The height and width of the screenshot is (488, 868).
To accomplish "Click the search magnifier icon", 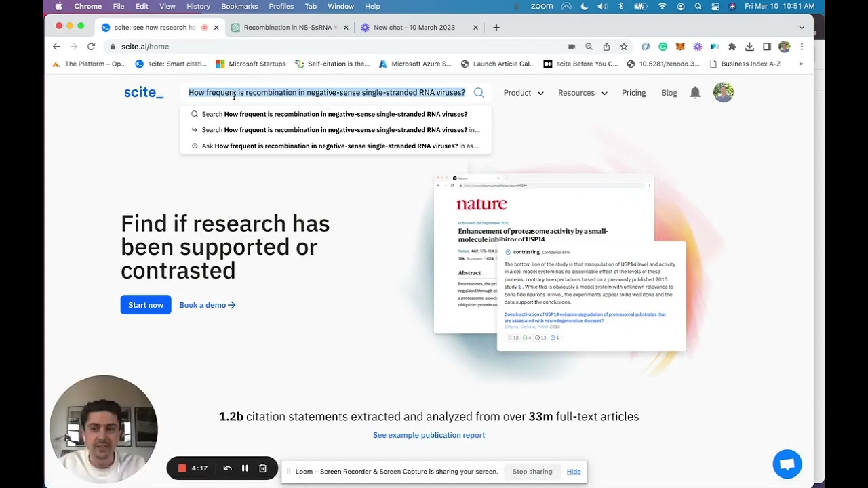I will [x=479, y=93].
